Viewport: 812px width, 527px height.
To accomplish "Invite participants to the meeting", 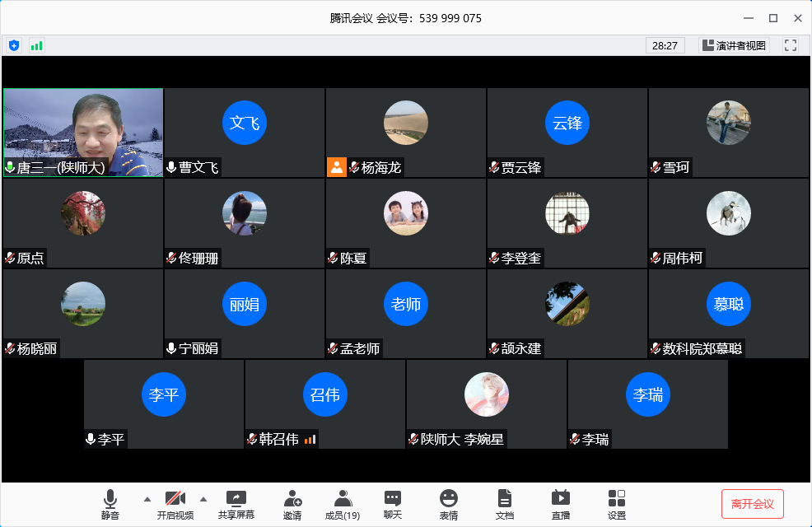I will click(292, 505).
